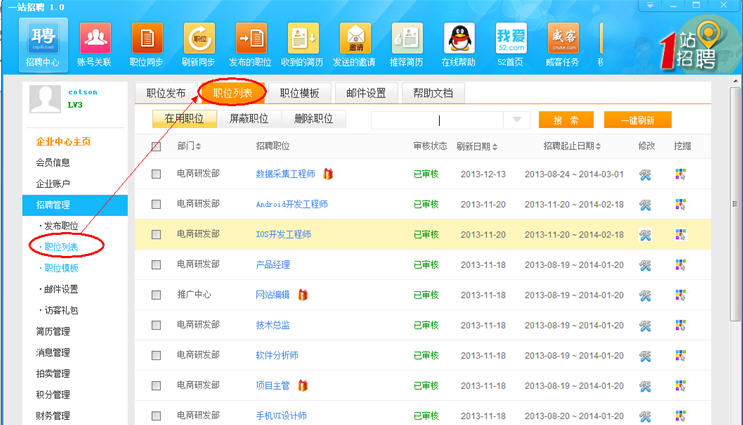Open 简历管理 in the sidebar
The height and width of the screenshot is (425, 743).
click(53, 331)
